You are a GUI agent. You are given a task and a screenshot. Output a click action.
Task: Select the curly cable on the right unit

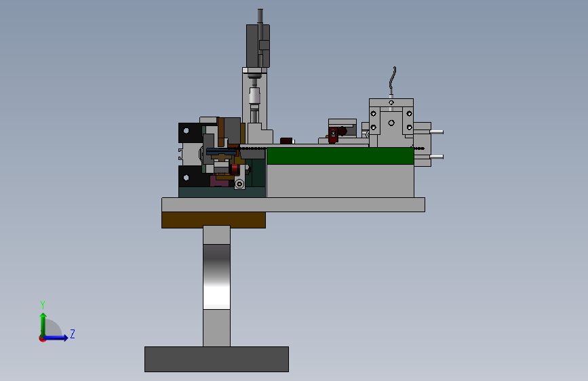point(392,78)
